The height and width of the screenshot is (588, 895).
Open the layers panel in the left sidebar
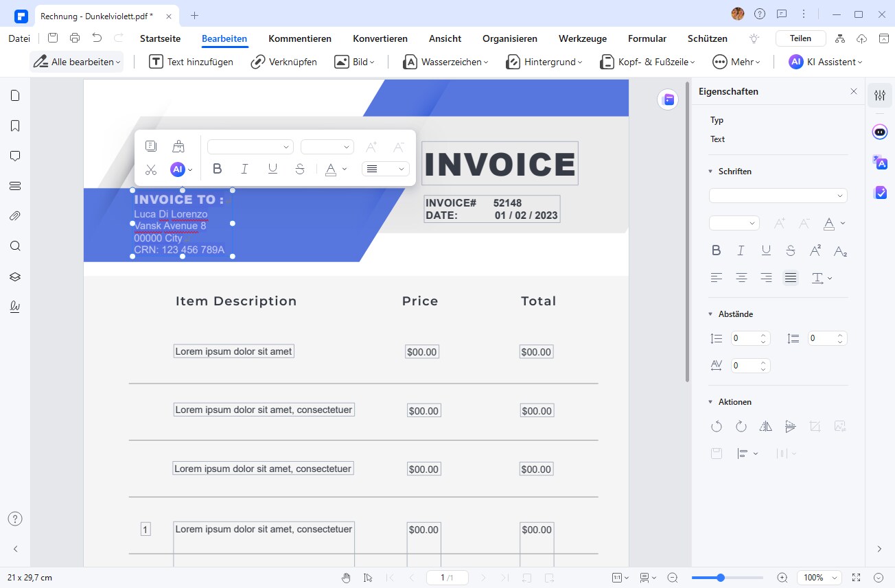pos(15,277)
